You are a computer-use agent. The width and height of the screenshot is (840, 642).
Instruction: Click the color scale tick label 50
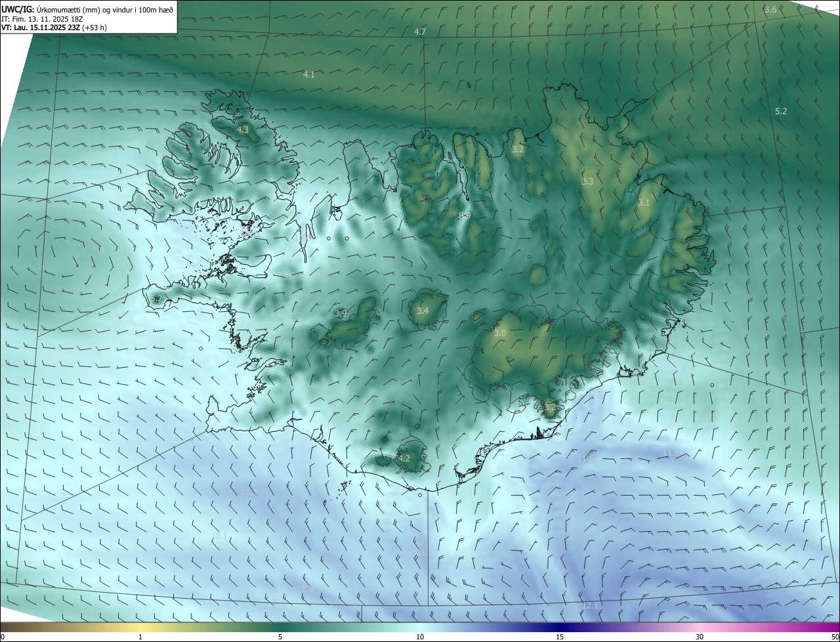pos(835,637)
